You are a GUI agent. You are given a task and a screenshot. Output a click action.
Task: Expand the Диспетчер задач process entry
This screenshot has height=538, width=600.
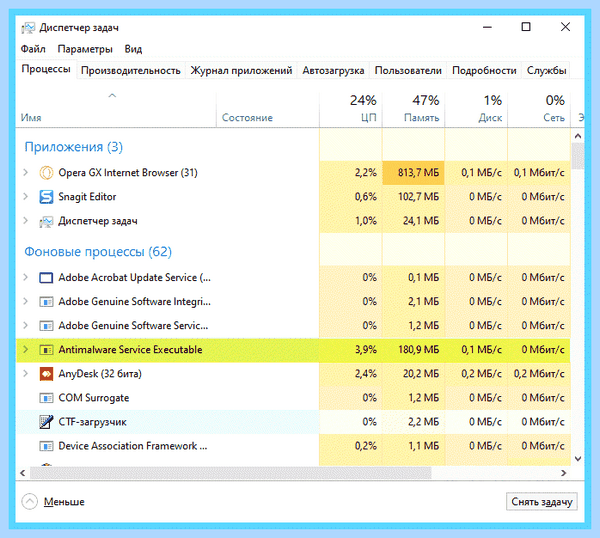[x=26, y=221]
